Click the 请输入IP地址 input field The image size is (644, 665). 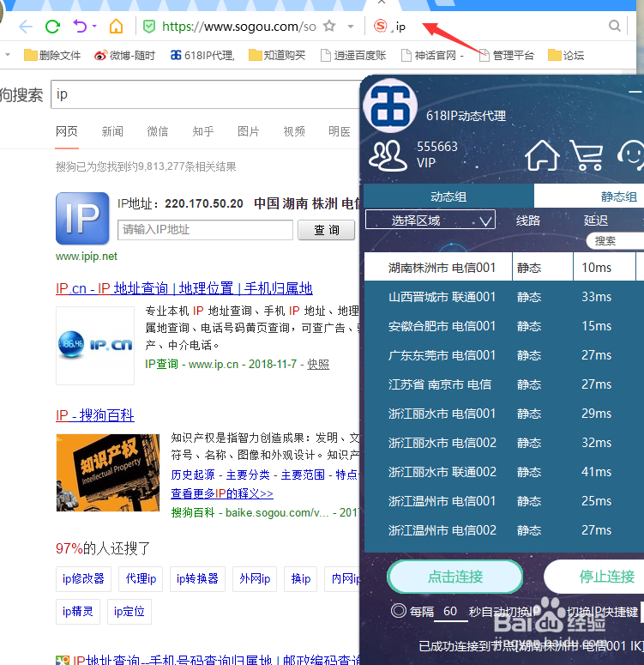(205, 230)
